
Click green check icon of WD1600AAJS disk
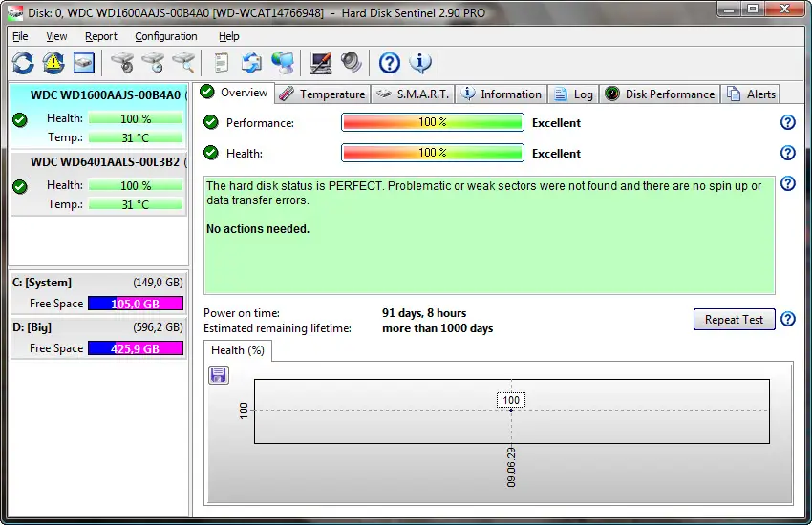point(20,120)
